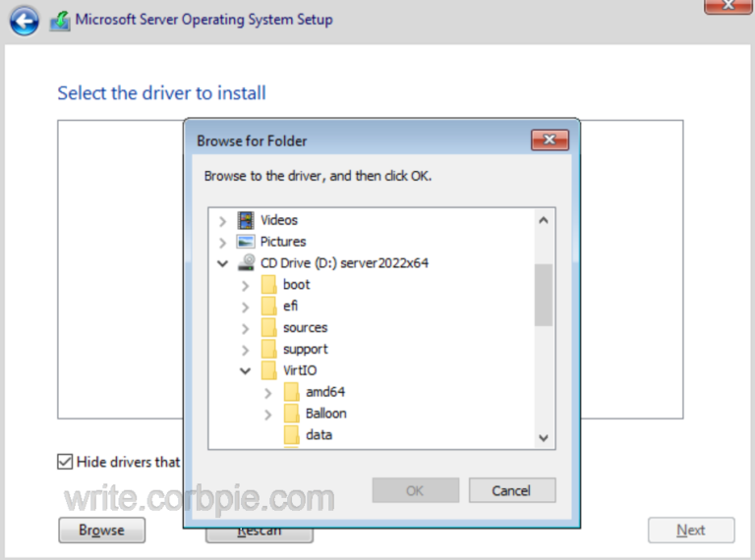Expand the Balloon folder node
Viewport: 755px width, 560px height.
tap(267, 415)
